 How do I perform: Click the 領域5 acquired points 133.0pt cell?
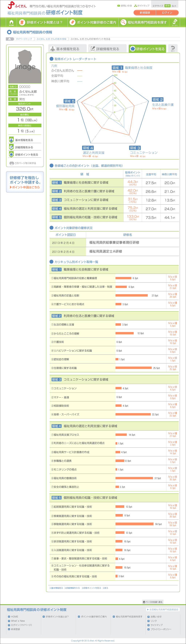133,217
